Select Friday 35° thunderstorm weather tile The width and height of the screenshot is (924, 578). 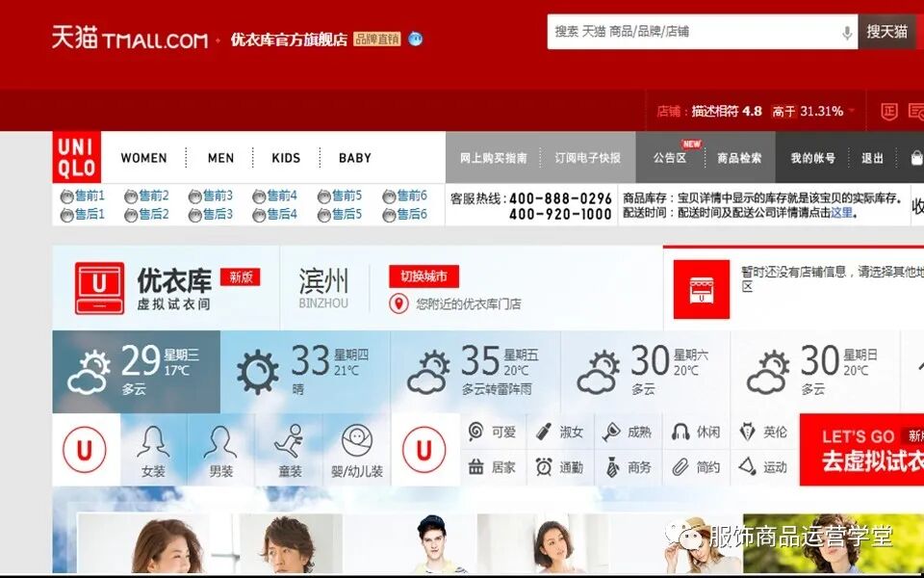(475, 372)
